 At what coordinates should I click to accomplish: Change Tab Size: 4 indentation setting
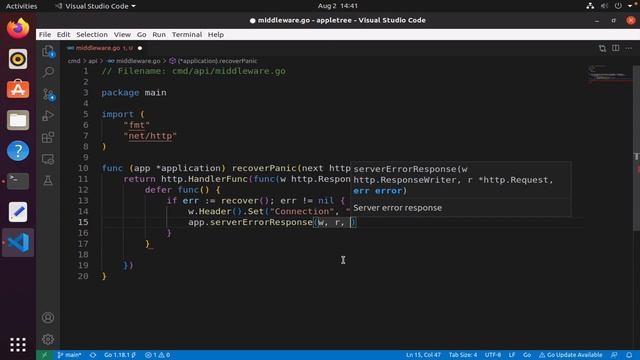click(x=463, y=355)
